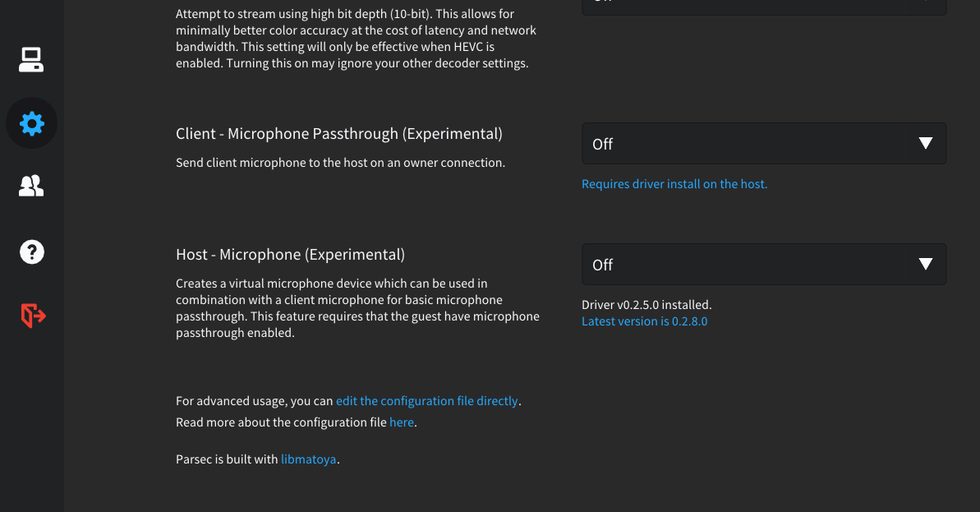This screenshot has width=980, height=512.
Task: Open the Computers panel in the sidebar
Action: (x=31, y=58)
